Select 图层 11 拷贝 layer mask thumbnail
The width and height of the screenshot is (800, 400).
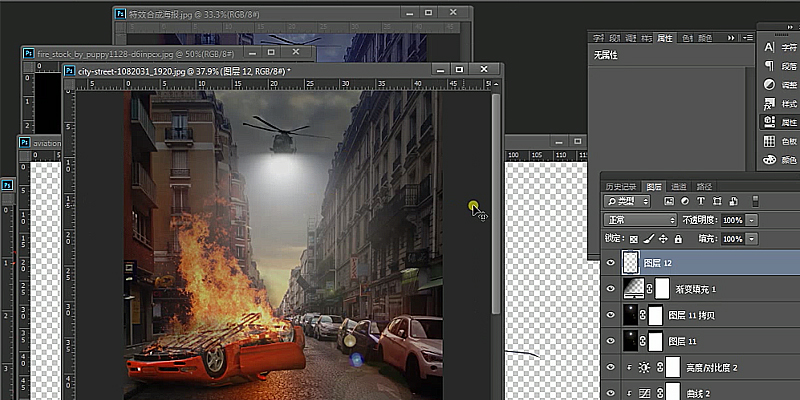click(x=655, y=315)
